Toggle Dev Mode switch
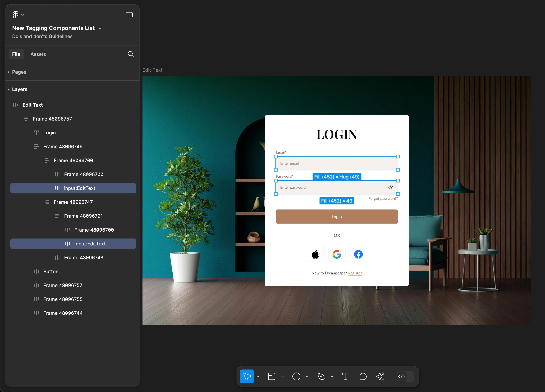 click(x=405, y=376)
